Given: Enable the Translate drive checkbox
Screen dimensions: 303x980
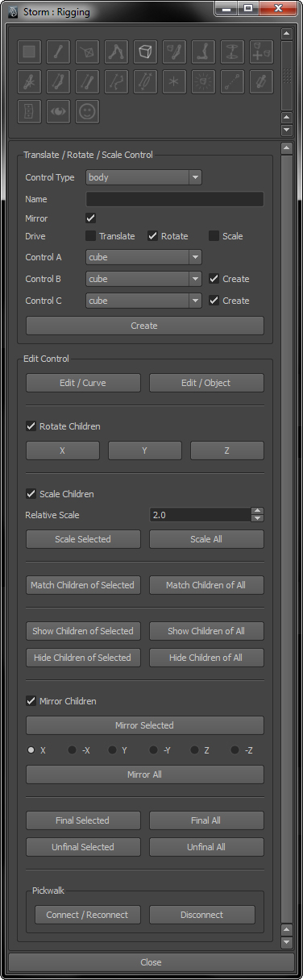Looking at the screenshot, I should pyautogui.click(x=91, y=236).
